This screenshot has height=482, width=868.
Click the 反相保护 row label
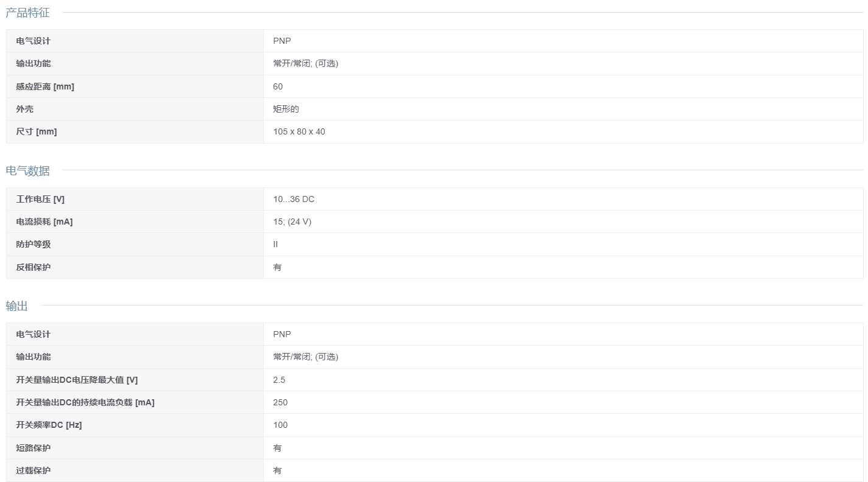pos(34,267)
